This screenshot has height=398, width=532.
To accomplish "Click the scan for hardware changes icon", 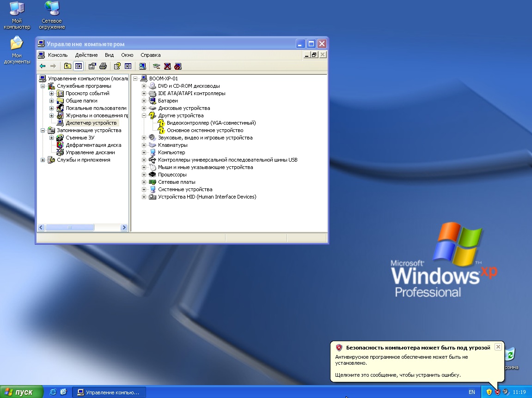I will 142,66.
